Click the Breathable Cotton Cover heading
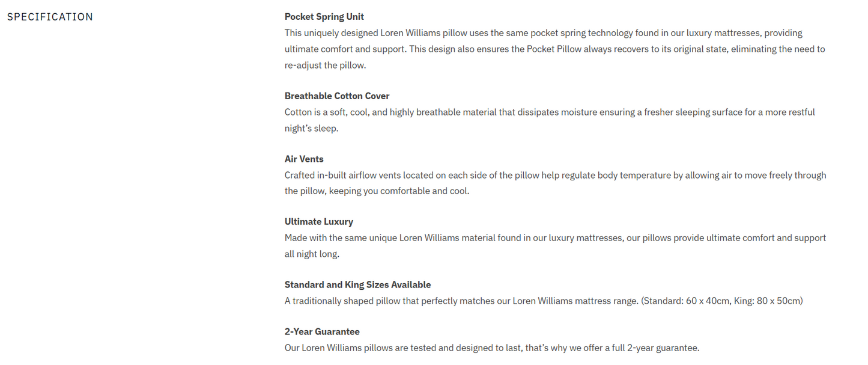868x365 pixels. (337, 96)
